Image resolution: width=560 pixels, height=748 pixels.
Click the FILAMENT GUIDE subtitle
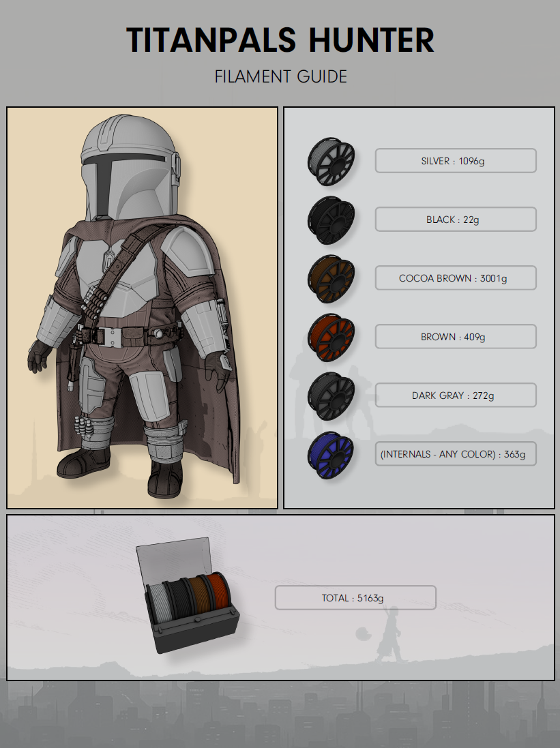click(x=281, y=77)
